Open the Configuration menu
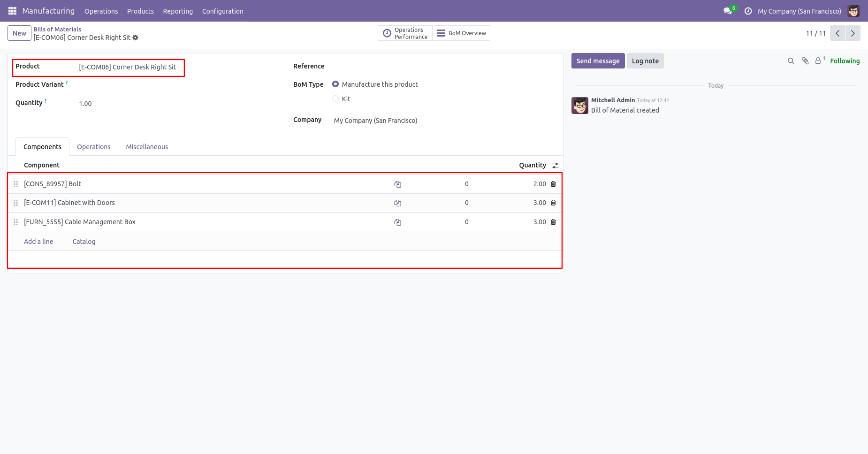 click(223, 11)
